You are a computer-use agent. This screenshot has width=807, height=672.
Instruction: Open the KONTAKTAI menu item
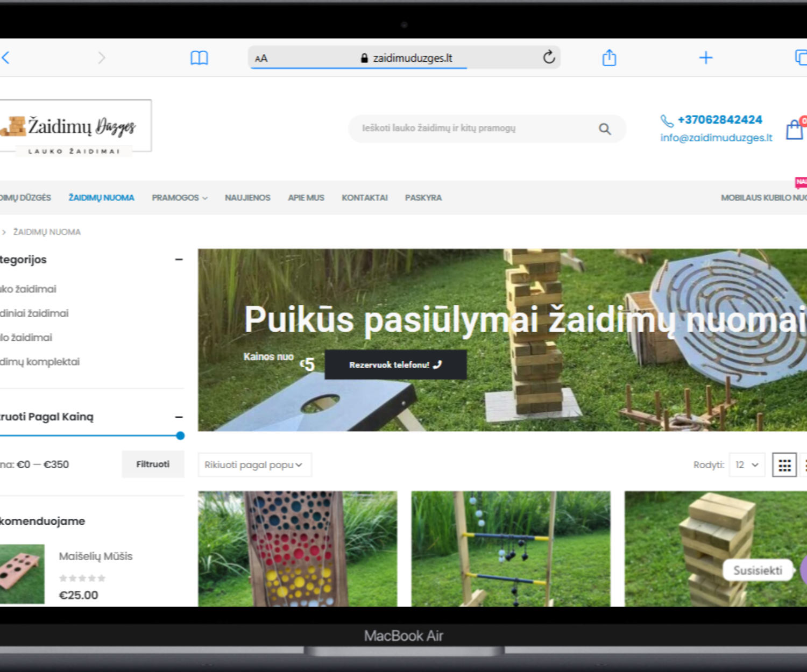pyautogui.click(x=364, y=198)
